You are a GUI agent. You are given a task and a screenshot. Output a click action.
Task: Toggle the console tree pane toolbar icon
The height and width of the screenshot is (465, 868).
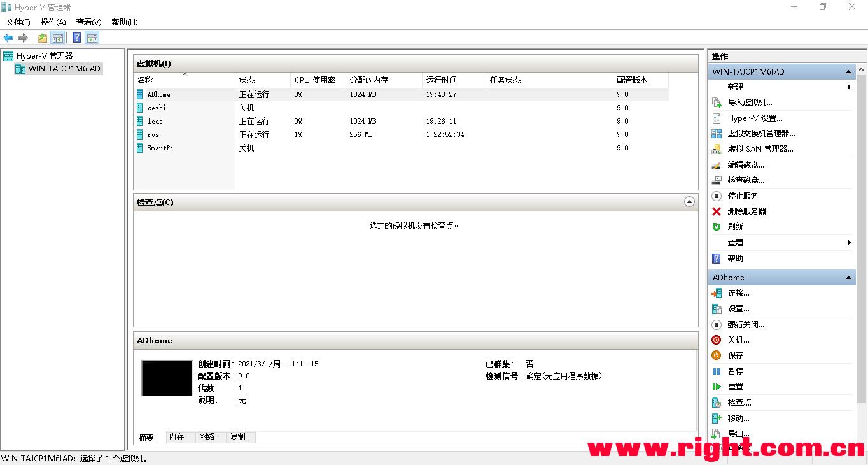pyautogui.click(x=58, y=38)
